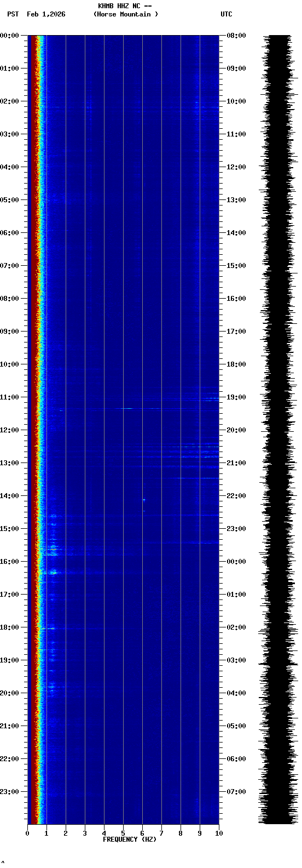Click UTC time label 13:00 on right axis

click(x=236, y=200)
